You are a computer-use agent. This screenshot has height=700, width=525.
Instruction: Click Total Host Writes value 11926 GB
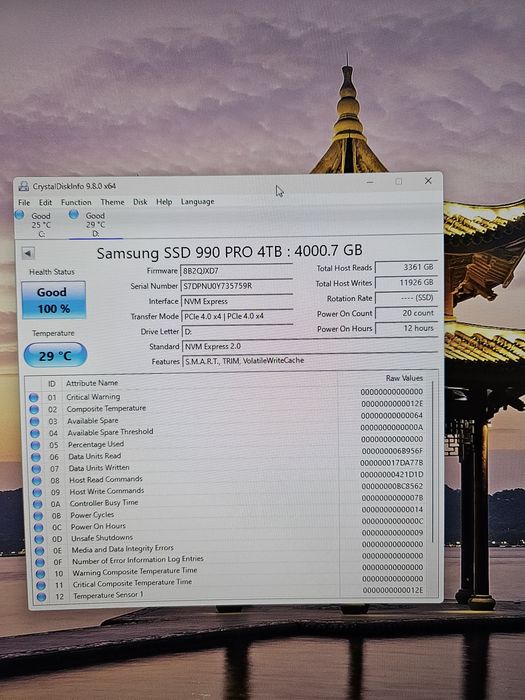(406, 282)
